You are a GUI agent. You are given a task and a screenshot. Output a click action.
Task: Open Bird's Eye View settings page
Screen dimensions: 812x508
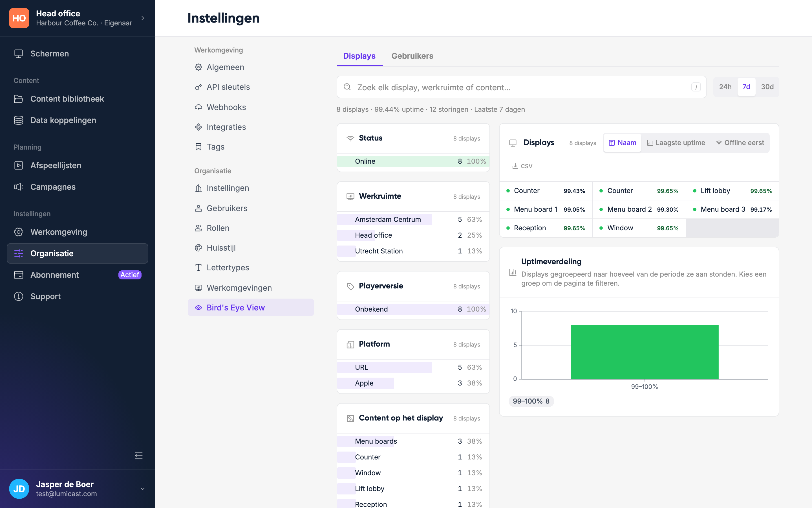point(251,307)
